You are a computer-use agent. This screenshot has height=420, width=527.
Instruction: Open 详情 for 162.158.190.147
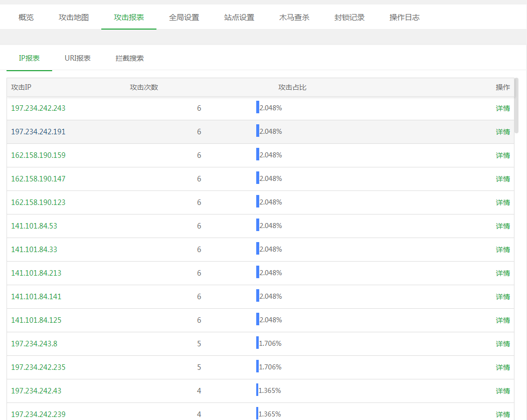503,179
